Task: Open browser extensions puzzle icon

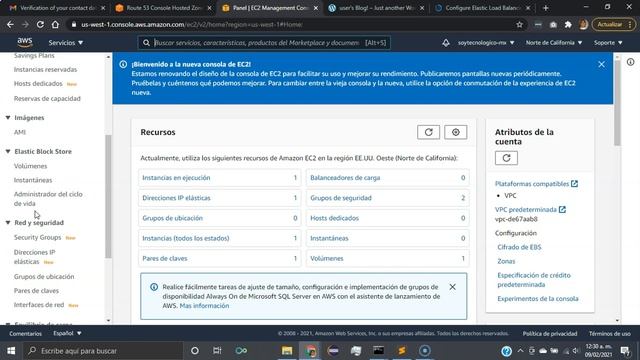Action: coord(568,24)
